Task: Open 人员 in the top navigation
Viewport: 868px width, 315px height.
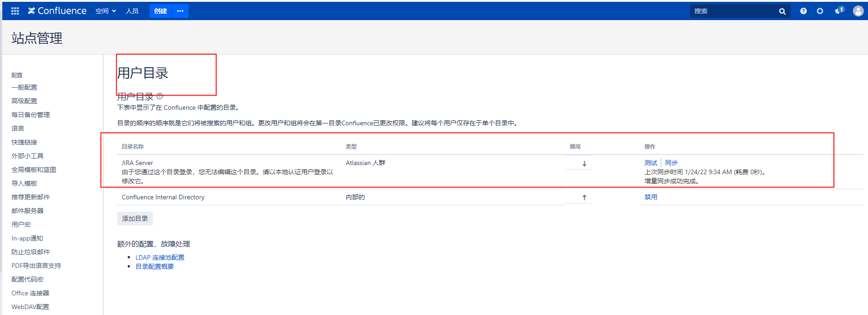Action: pyautogui.click(x=132, y=11)
